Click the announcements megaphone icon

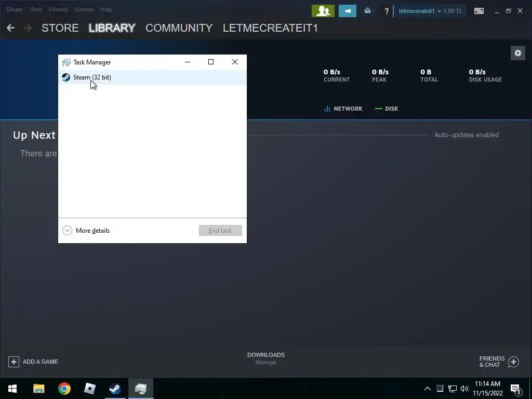348,11
